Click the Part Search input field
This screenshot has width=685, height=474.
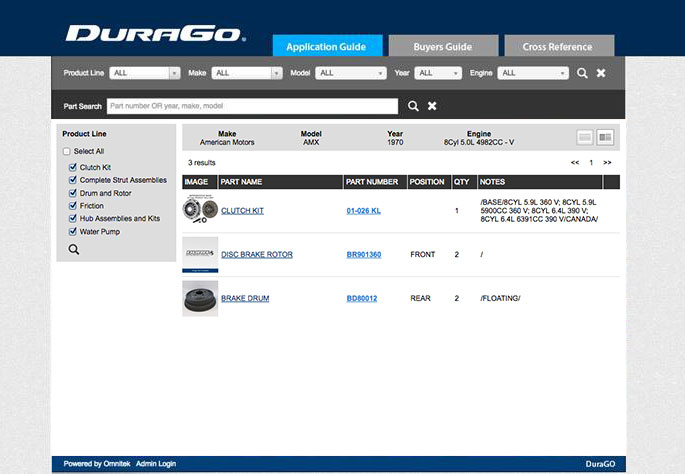coord(252,106)
